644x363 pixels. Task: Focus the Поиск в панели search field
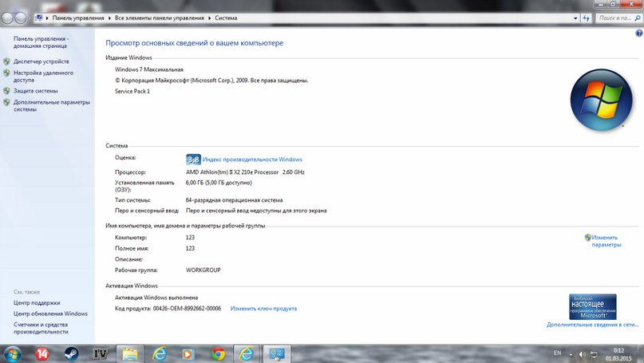614,18
